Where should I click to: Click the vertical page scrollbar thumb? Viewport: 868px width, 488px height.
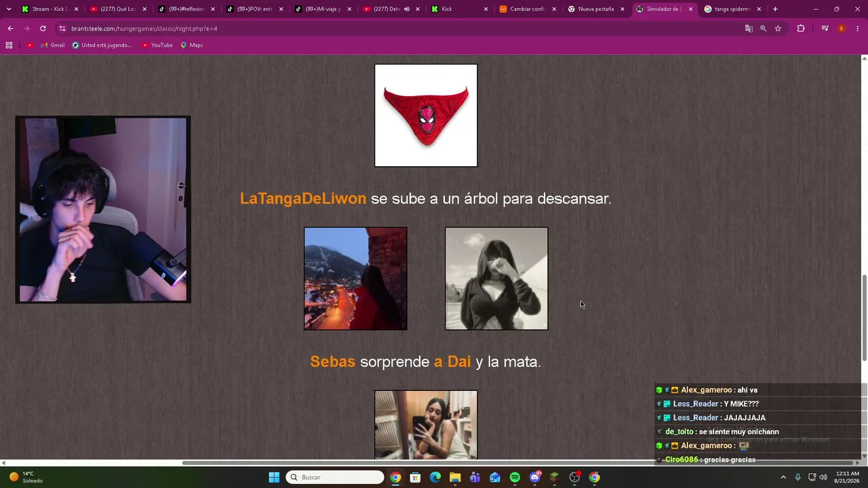tap(864, 318)
